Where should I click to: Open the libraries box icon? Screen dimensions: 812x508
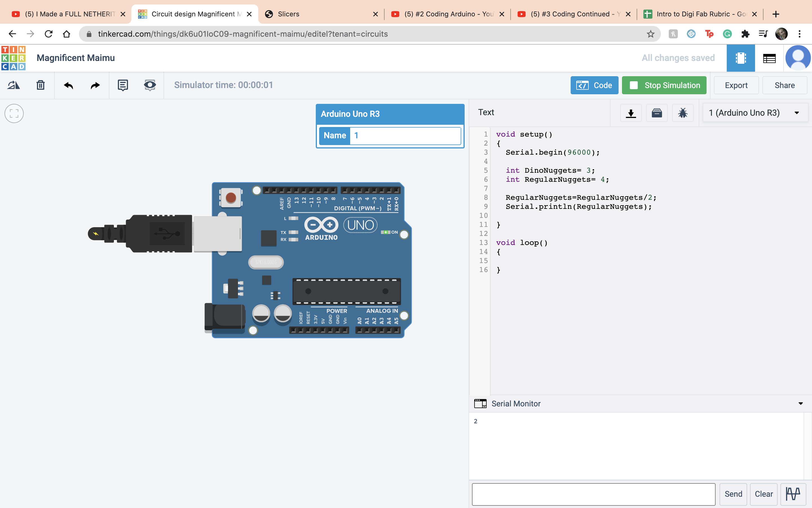657,113
